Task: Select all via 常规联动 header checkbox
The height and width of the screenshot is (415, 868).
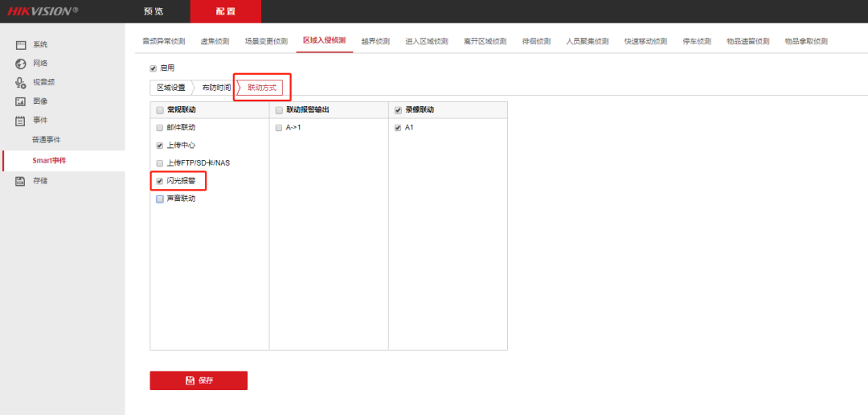Action: pyautogui.click(x=160, y=110)
